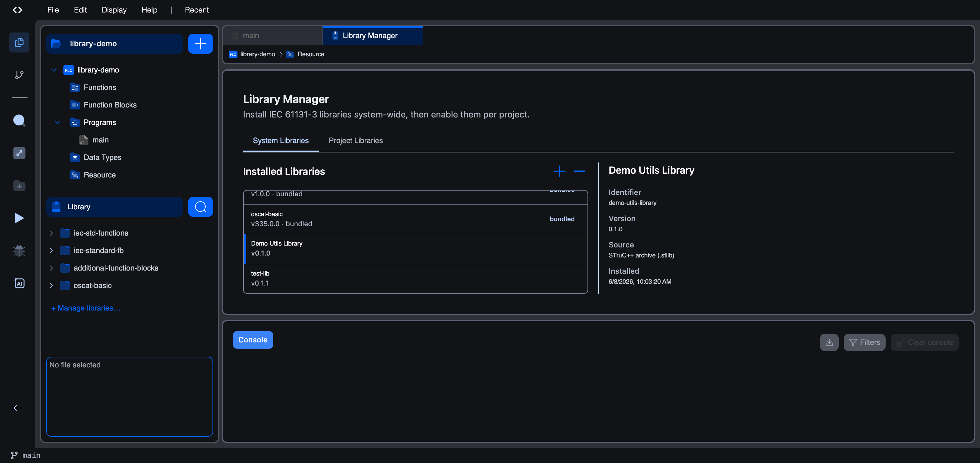Click the git branch icon in status bar
The image size is (980, 463).
coord(14,455)
